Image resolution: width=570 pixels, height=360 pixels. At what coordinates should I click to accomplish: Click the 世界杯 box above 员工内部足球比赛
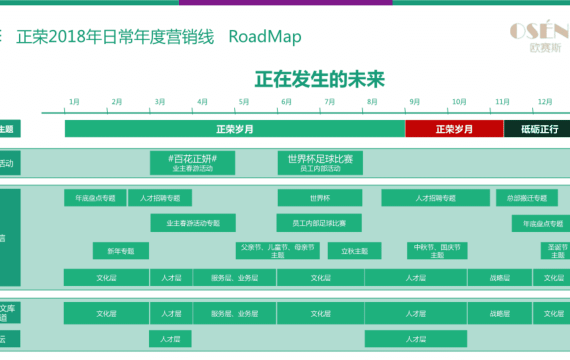coord(320,198)
